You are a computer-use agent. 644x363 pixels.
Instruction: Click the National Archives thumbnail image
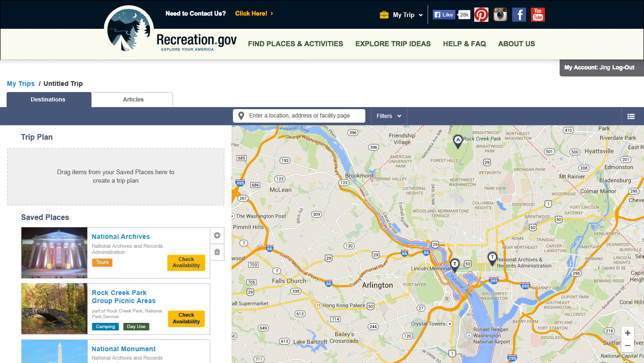click(54, 253)
